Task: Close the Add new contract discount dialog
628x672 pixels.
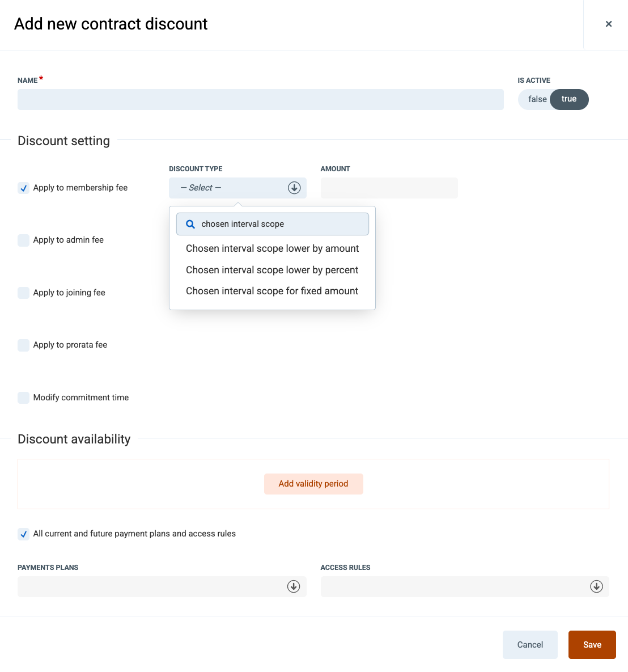Action: tap(608, 24)
